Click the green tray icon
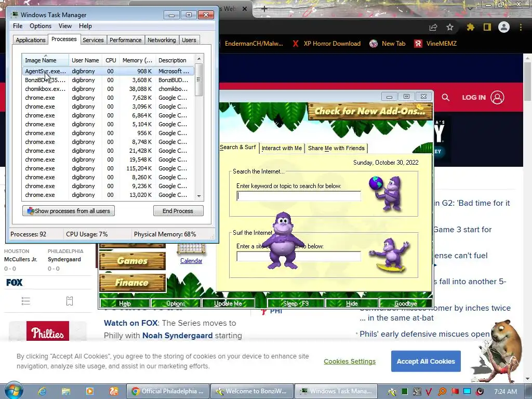This screenshot has width=532, height=399. coord(404,392)
